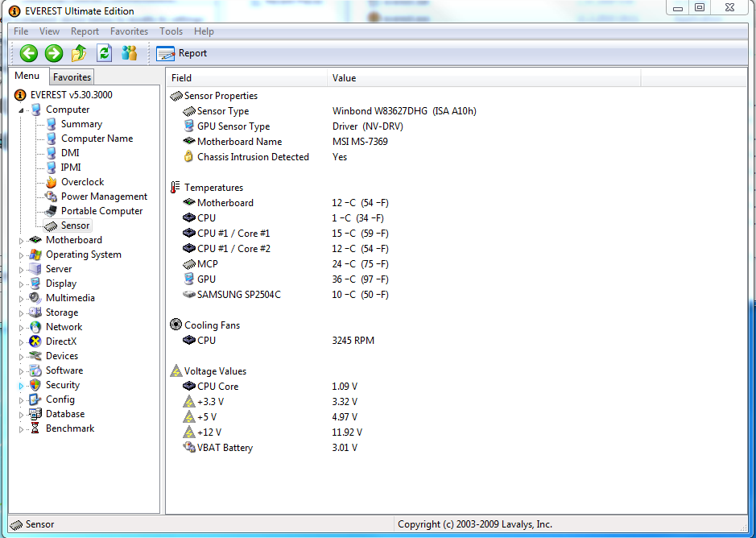The image size is (756, 538).
Task: Click the green Back arrow icon
Action: pos(29,53)
